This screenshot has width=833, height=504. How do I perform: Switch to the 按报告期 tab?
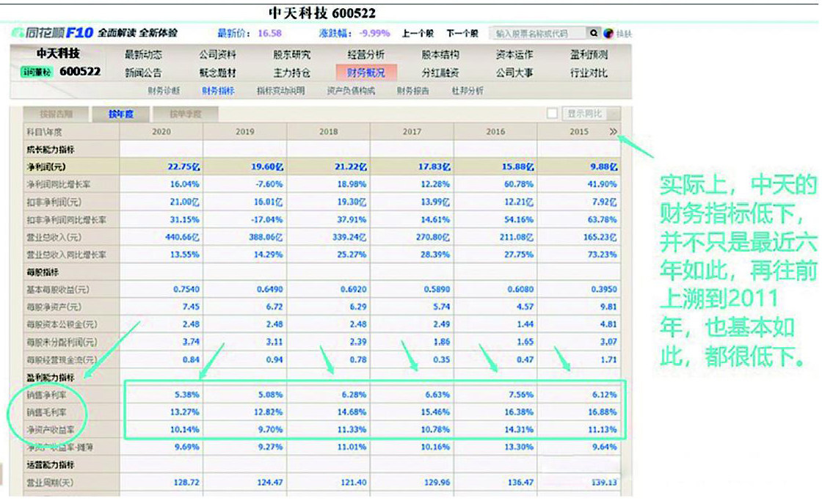[x=56, y=114]
